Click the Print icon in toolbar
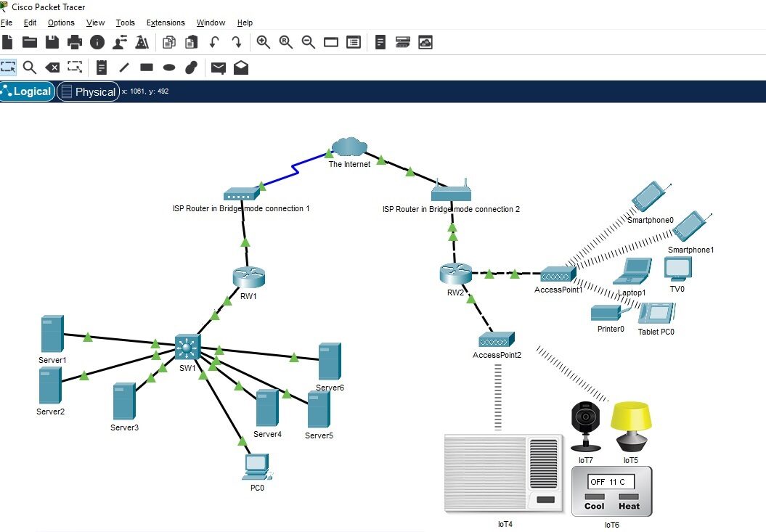 point(75,42)
